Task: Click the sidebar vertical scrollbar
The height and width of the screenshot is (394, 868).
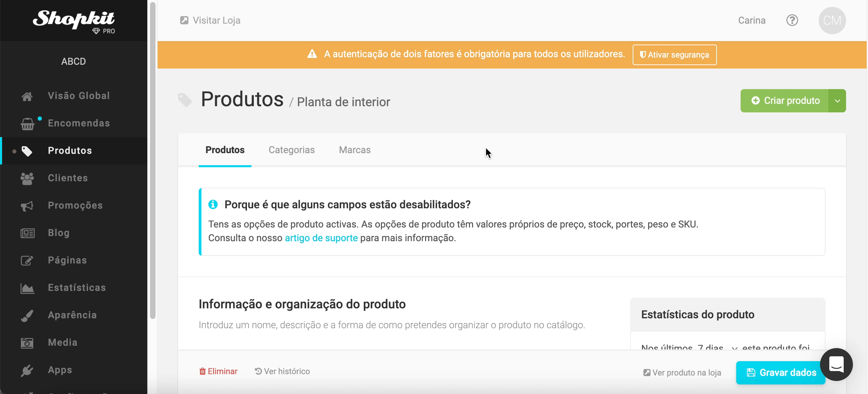Action: point(153,161)
